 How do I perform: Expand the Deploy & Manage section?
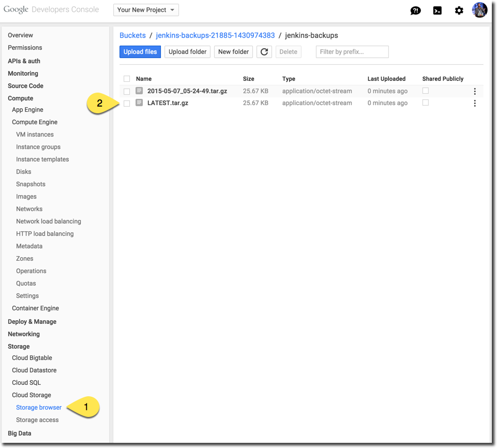click(32, 321)
